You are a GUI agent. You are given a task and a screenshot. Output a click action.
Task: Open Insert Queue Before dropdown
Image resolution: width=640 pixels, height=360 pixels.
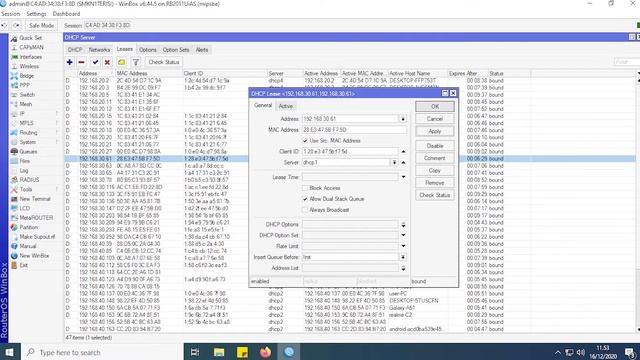(x=403, y=257)
